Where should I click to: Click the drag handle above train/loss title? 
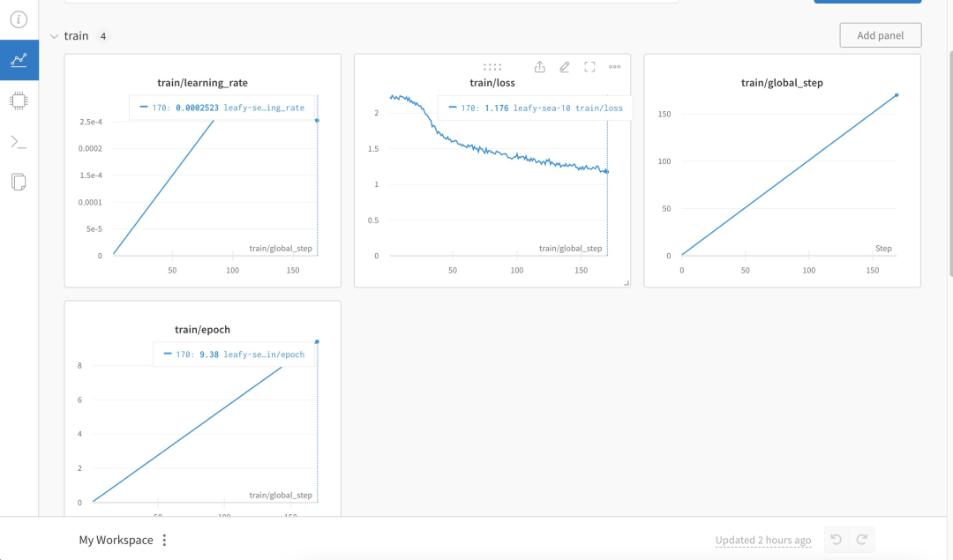[x=492, y=66]
